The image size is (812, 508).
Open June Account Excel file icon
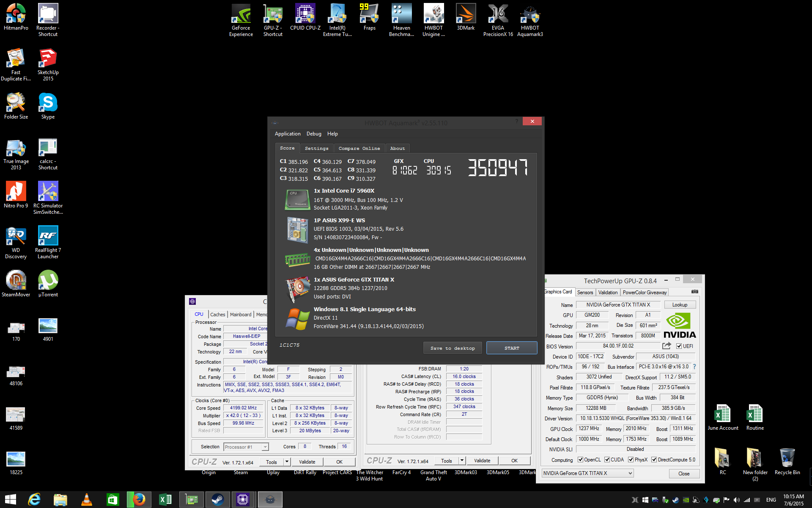(x=723, y=417)
